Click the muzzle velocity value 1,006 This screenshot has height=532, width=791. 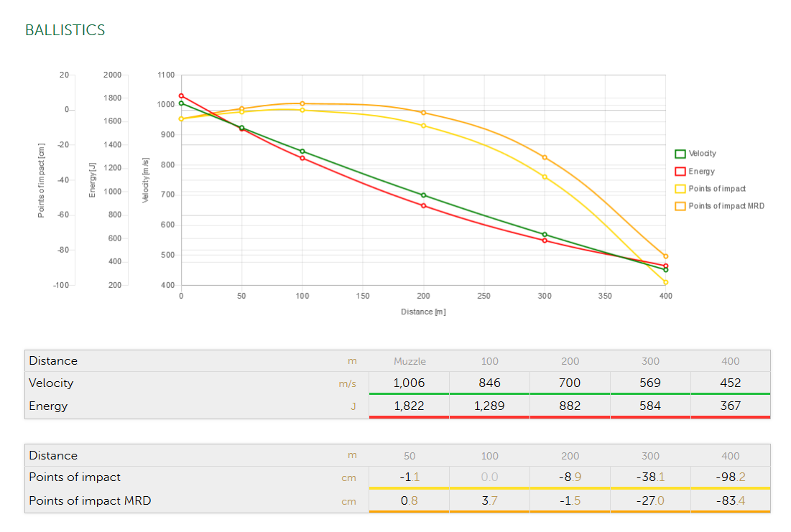(409, 383)
